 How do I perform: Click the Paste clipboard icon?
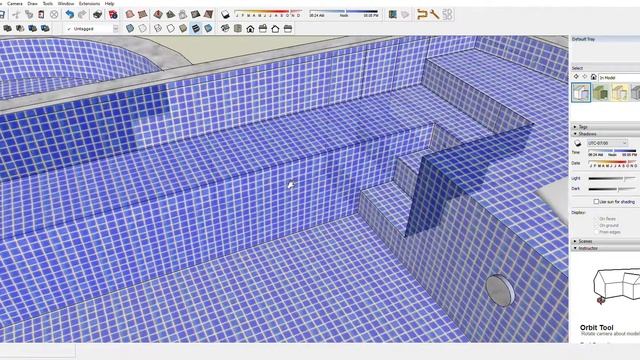41,15
